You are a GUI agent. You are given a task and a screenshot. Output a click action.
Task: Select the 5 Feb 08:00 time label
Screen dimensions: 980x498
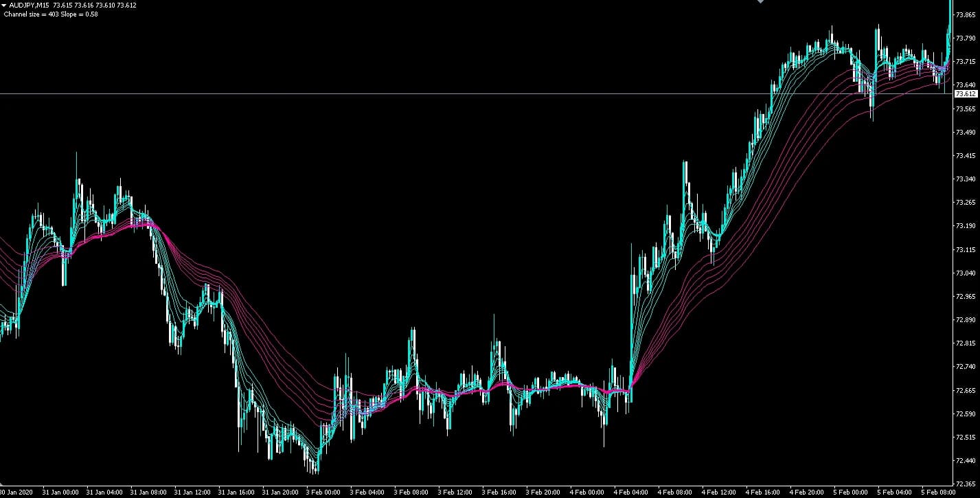coord(939,493)
